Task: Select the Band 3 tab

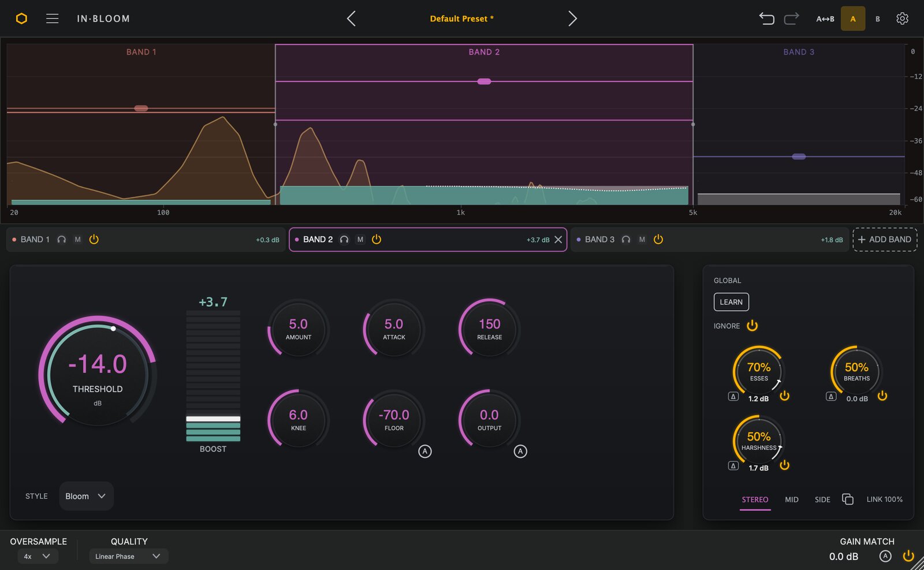Action: [x=710, y=240]
